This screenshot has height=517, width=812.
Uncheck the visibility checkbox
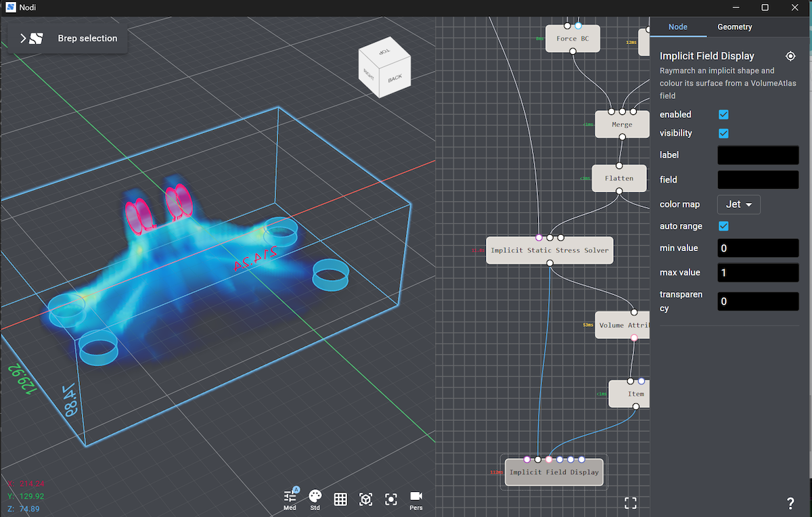pyautogui.click(x=723, y=133)
